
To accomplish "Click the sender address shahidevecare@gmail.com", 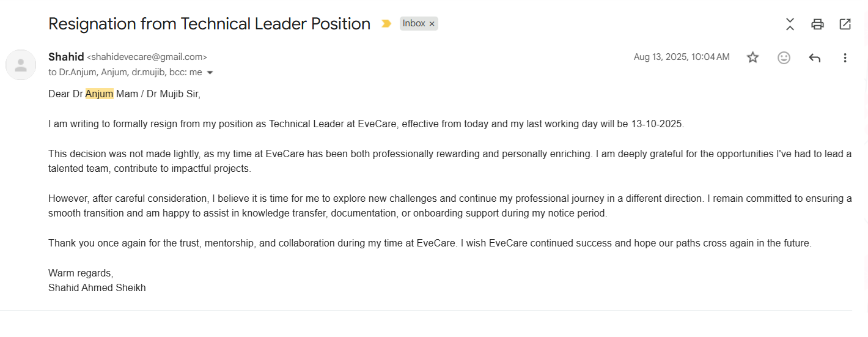I will click(147, 57).
